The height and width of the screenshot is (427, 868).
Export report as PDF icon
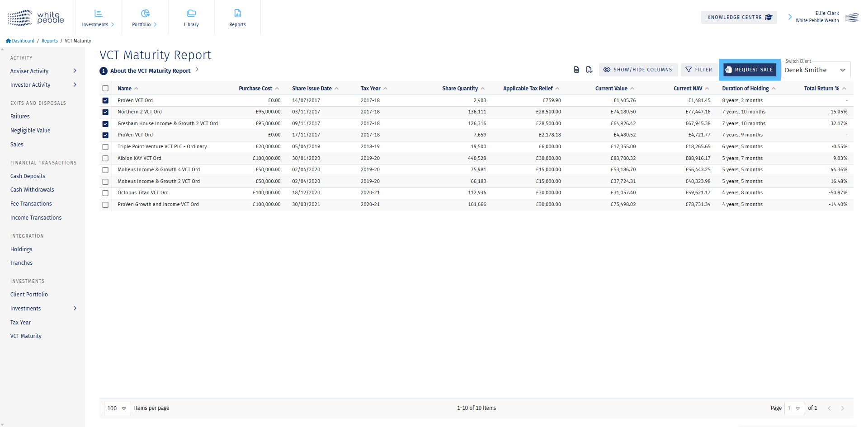click(x=589, y=70)
